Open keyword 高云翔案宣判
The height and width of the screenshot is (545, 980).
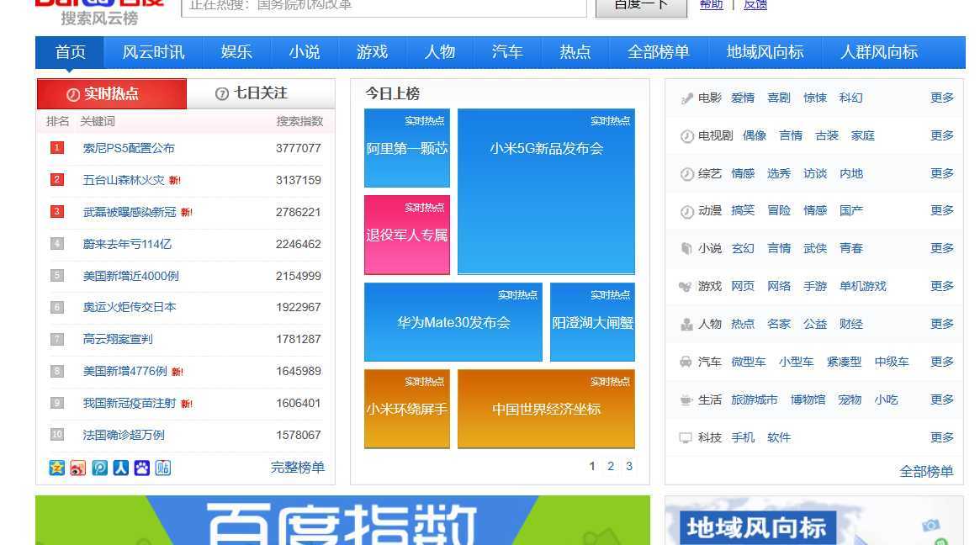[118, 339]
